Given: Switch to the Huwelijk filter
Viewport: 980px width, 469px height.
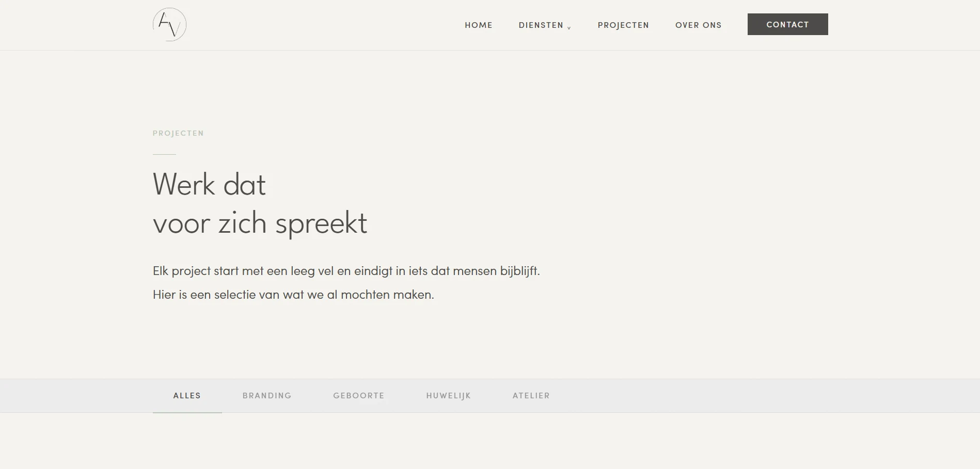Looking at the screenshot, I should pyautogui.click(x=449, y=396).
